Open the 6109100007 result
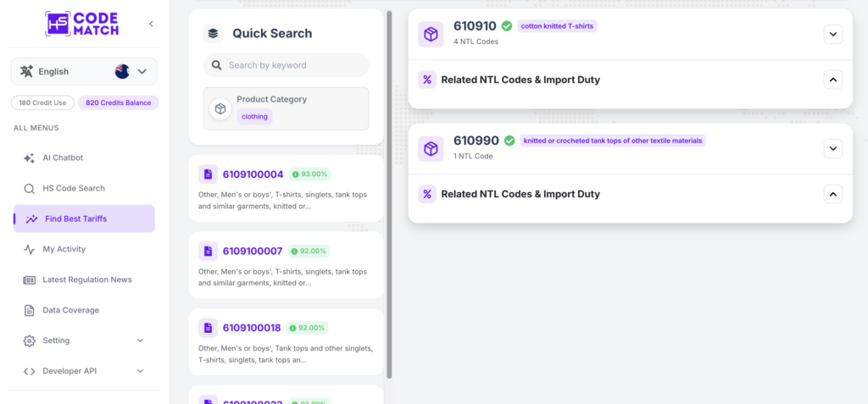The width and height of the screenshot is (868, 404). (287, 265)
